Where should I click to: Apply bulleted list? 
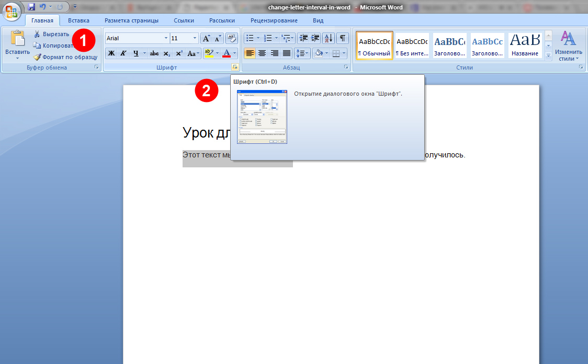pos(250,38)
